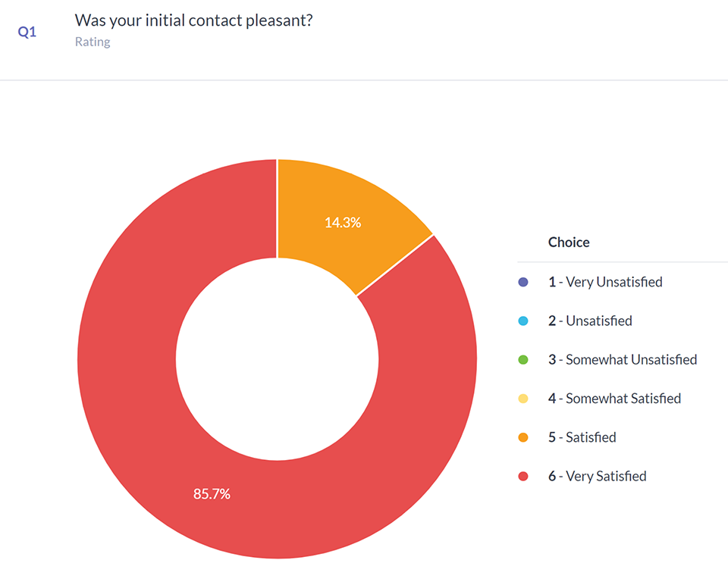Click the 85.7% percentage label
The height and width of the screenshot is (582, 728).
coord(212,494)
